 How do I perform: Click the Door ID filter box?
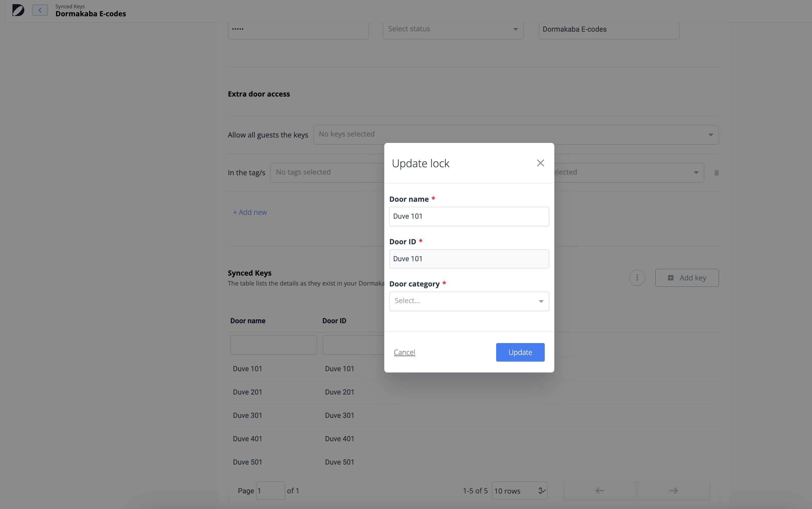(x=353, y=344)
